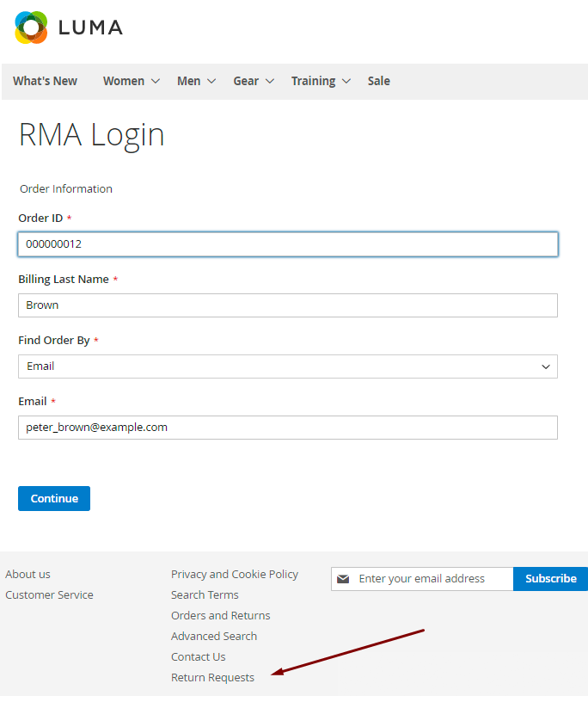The image size is (588, 702).
Task: Open the Contact Us link
Action: coord(198,656)
